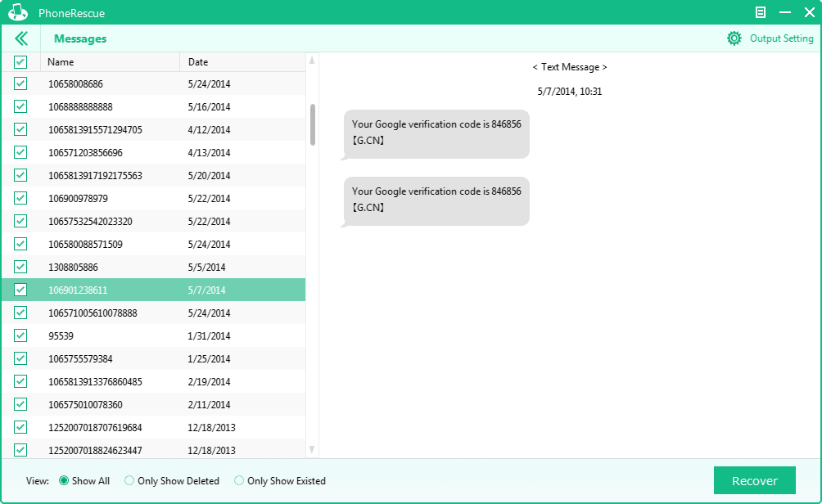Select the 1252007018707619684 conversation
Screen dimensions: 822x504
pyautogui.click(x=154, y=428)
